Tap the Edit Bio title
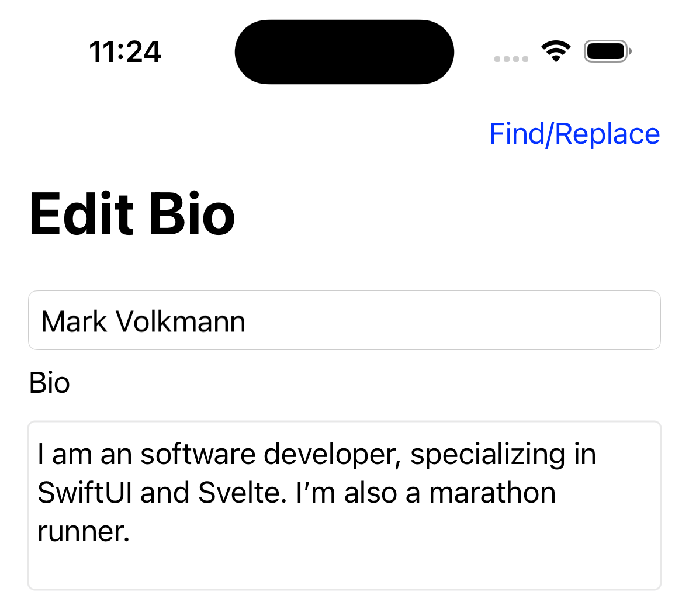This screenshot has width=689, height=616. click(x=132, y=214)
